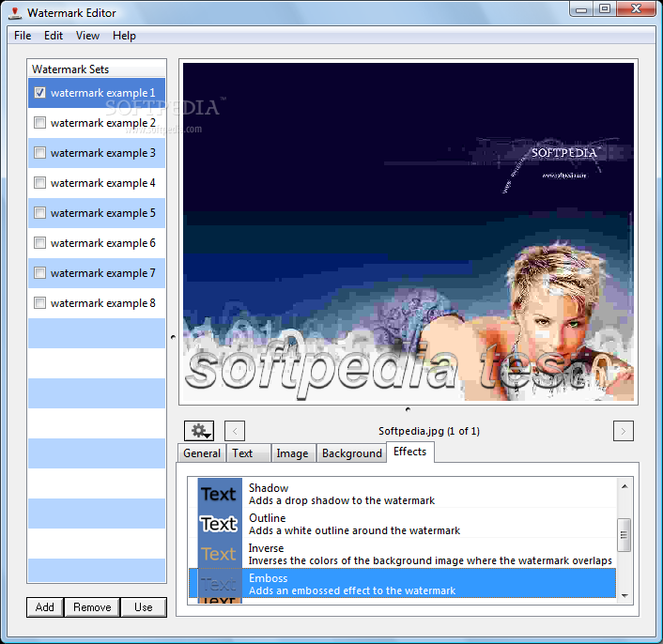The image size is (663, 644).
Task: Minimize the Watermark Editor window
Action: [x=581, y=9]
